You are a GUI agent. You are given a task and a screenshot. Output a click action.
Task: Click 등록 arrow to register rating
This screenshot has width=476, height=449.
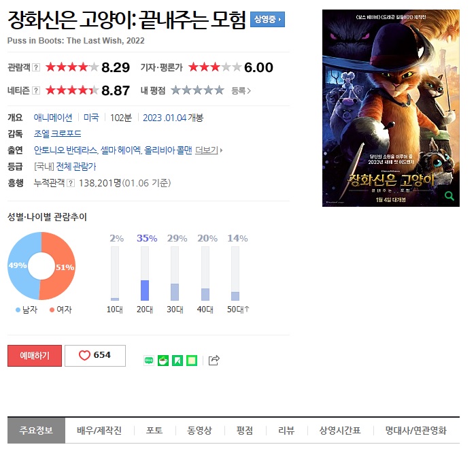(241, 90)
